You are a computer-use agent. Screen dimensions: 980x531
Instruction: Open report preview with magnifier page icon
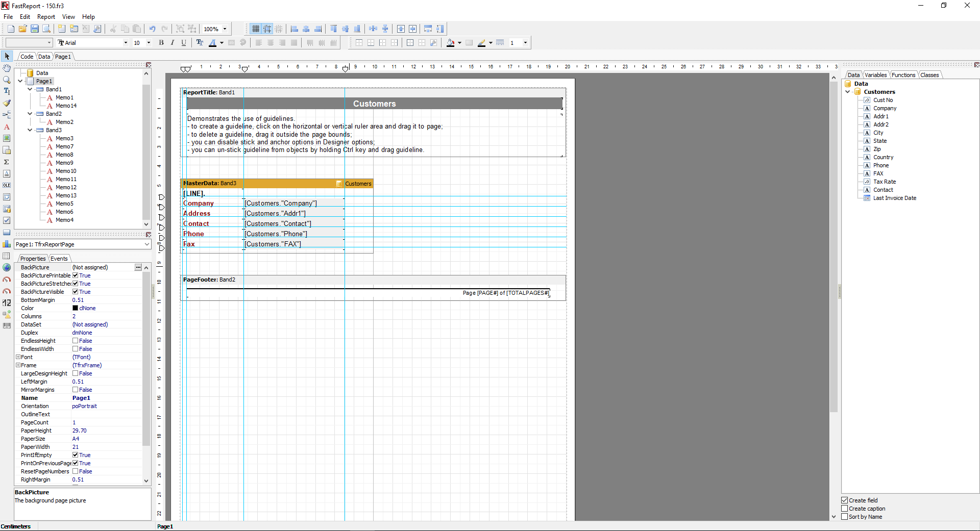(x=46, y=29)
